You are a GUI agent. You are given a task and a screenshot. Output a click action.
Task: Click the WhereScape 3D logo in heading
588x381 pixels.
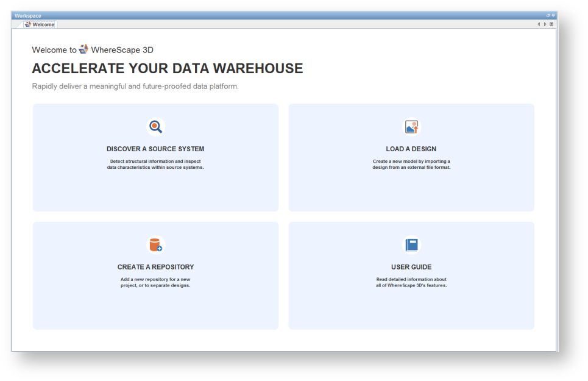coord(83,49)
